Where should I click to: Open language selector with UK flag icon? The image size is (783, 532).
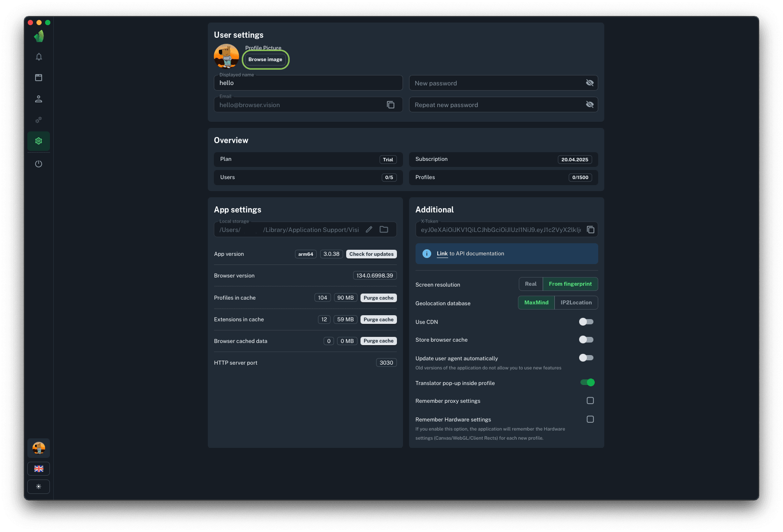point(39,469)
